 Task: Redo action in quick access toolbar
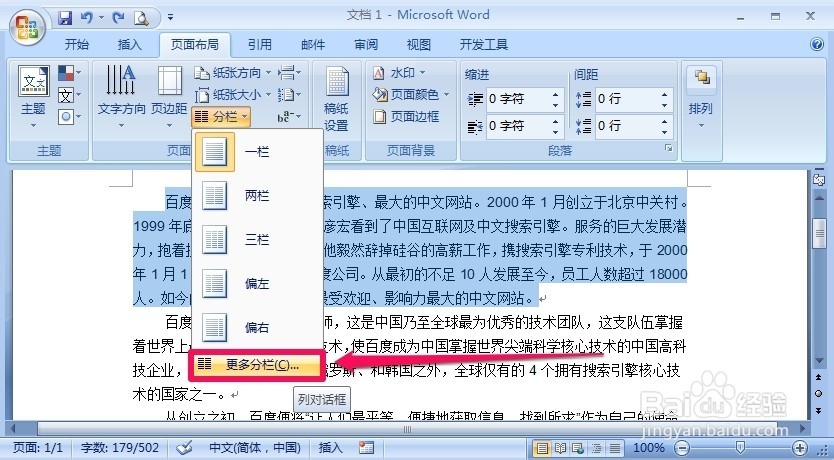(118, 18)
